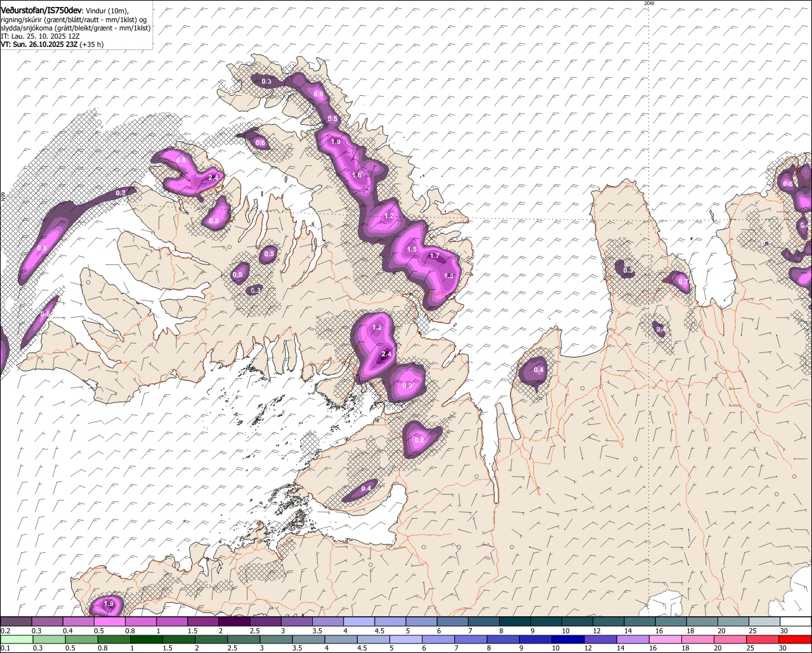The image size is (812, 653).
Task: Click the white snow swatch above 30
Action: [796, 621]
